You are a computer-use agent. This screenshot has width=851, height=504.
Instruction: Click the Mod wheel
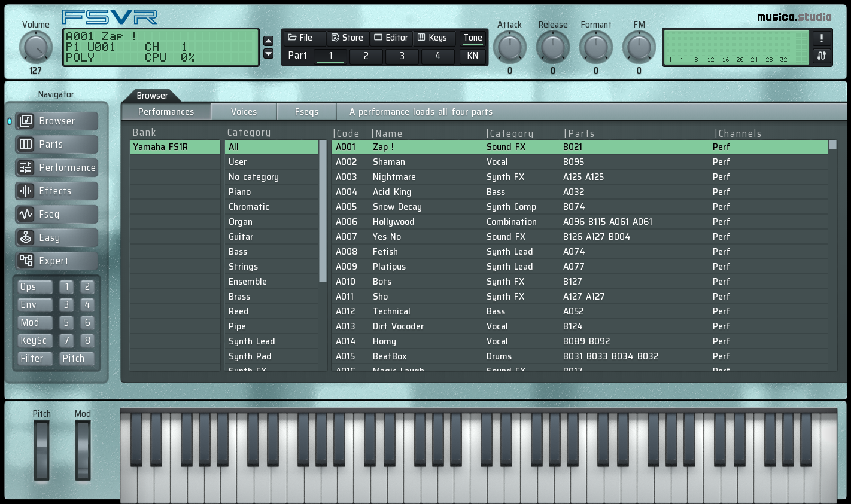coord(83,450)
